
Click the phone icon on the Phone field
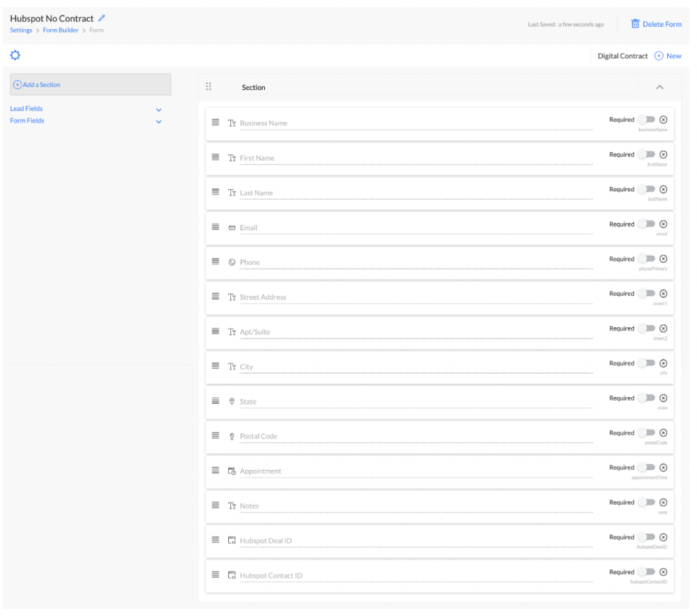point(232,261)
